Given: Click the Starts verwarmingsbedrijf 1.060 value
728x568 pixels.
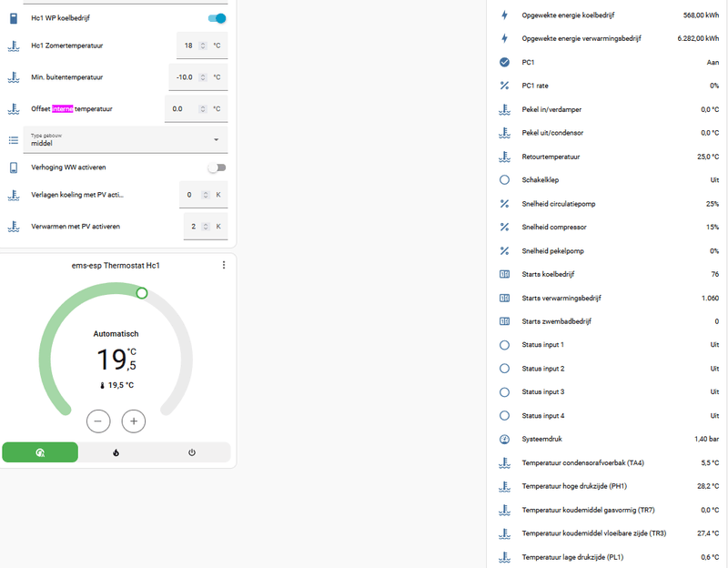Looking at the screenshot, I should (710, 298).
